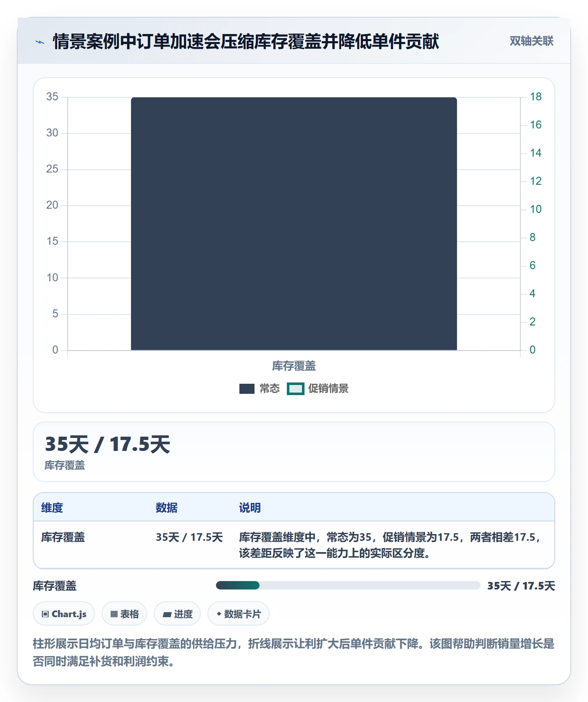
Task: Click the 35天 / 17.5天 value beside the progress bar
Action: (521, 586)
